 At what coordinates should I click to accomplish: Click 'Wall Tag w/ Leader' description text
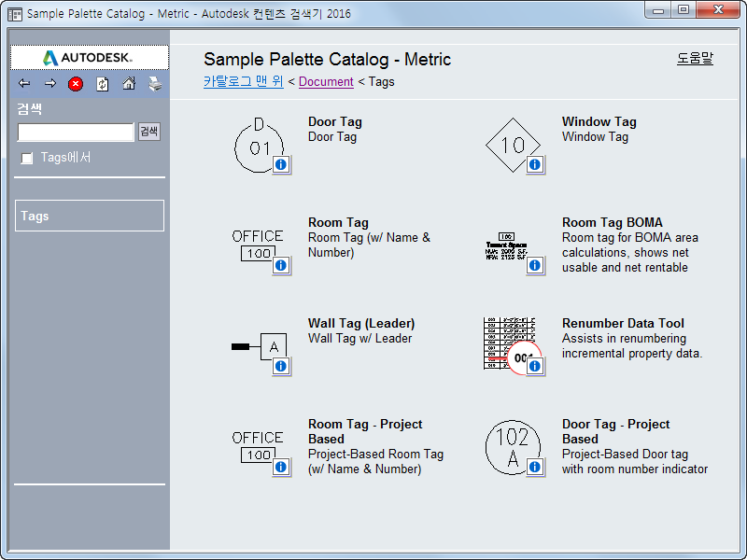coord(359,339)
